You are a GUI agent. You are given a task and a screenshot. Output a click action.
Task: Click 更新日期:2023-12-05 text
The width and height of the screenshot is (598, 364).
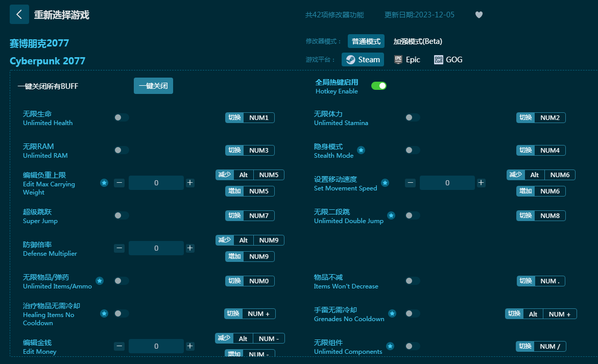click(x=419, y=15)
